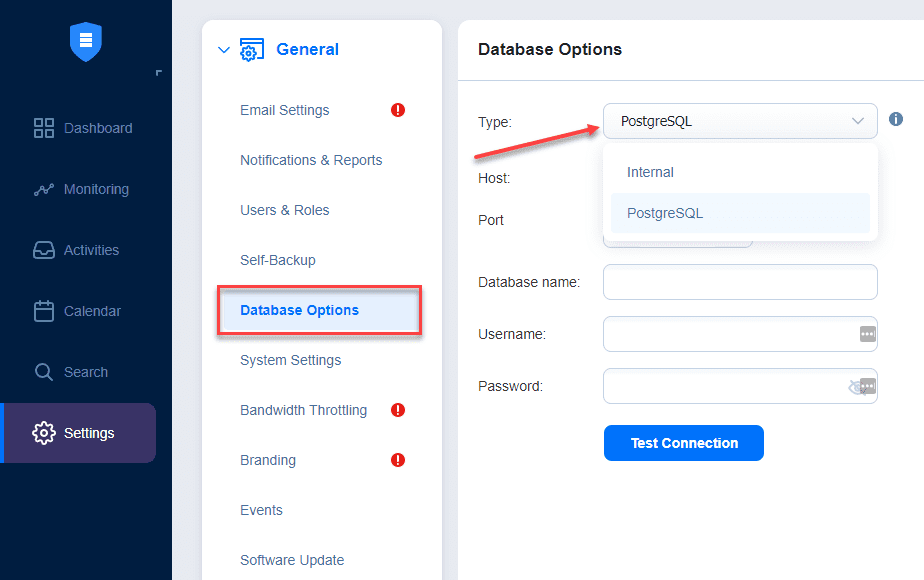Image resolution: width=924 pixels, height=580 pixels.
Task: Select PostgreSQL option in the dropdown list
Action: pos(665,213)
